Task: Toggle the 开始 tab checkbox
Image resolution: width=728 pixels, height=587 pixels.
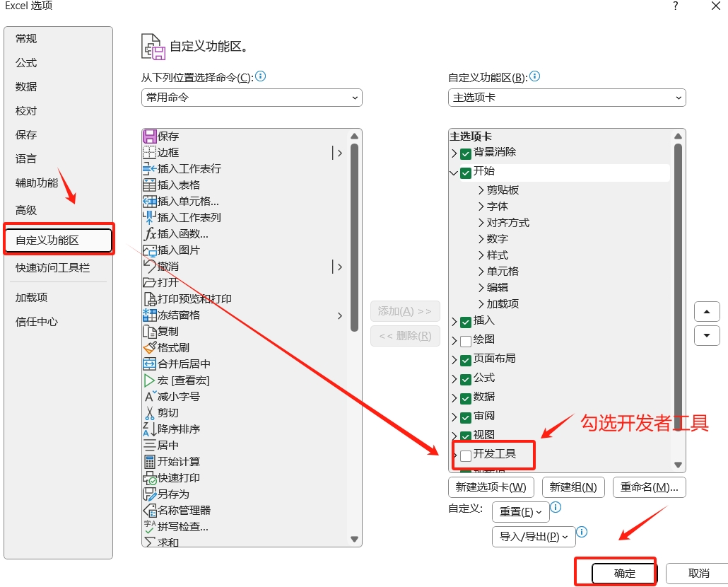Action: click(466, 173)
